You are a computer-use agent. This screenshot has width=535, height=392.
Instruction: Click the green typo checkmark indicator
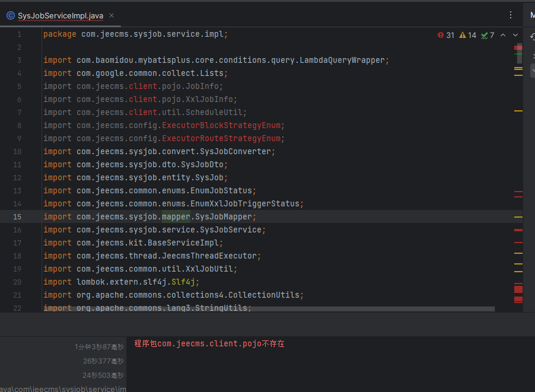click(x=485, y=35)
